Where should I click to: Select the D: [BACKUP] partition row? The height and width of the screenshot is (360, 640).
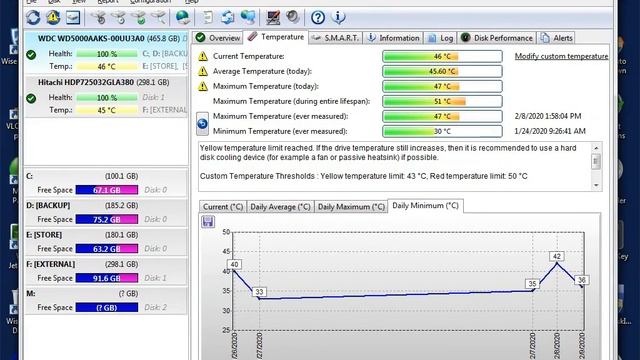(107, 212)
